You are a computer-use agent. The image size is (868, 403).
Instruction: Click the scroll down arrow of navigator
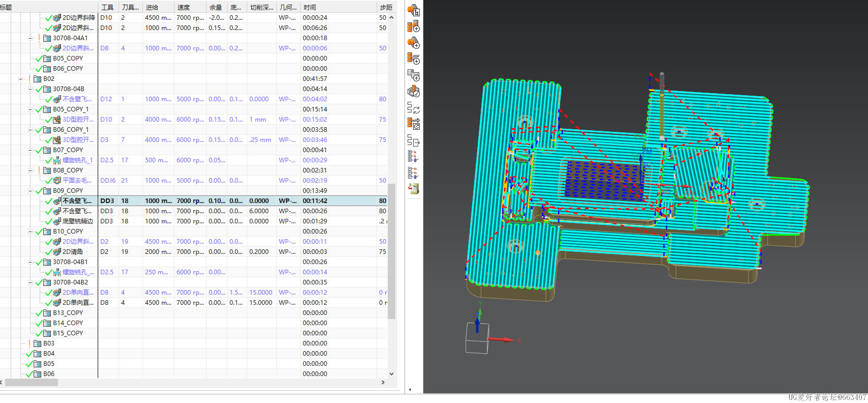point(391,373)
